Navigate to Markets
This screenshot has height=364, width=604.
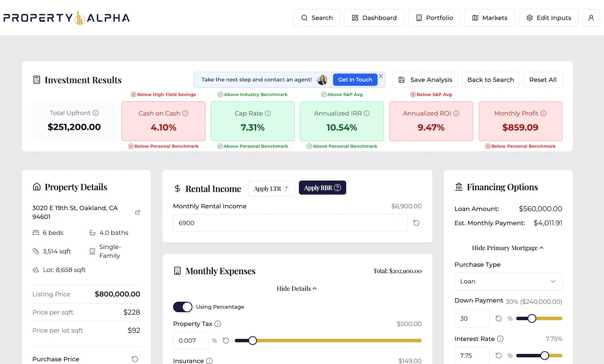pyautogui.click(x=490, y=18)
